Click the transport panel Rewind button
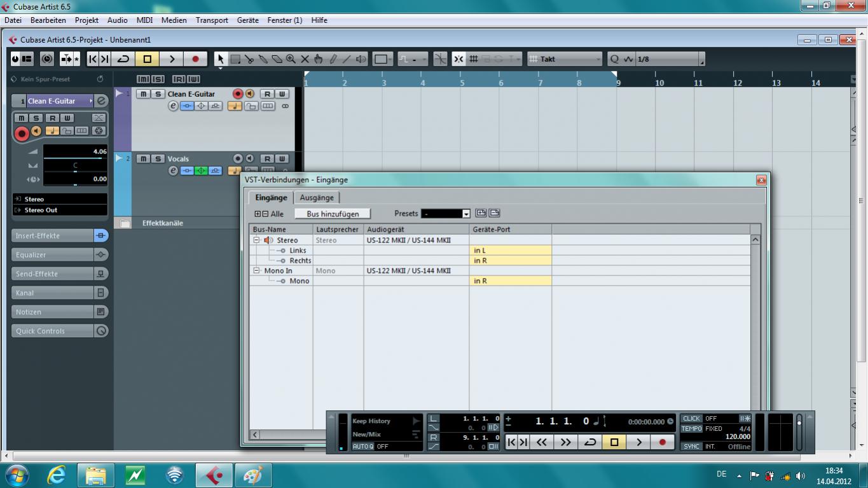 click(x=541, y=442)
